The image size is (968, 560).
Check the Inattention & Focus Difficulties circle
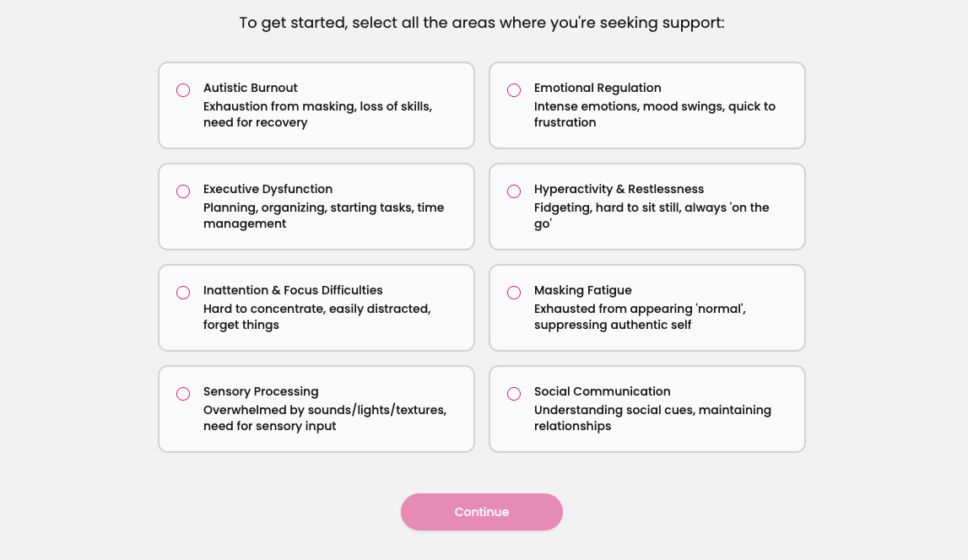183,293
